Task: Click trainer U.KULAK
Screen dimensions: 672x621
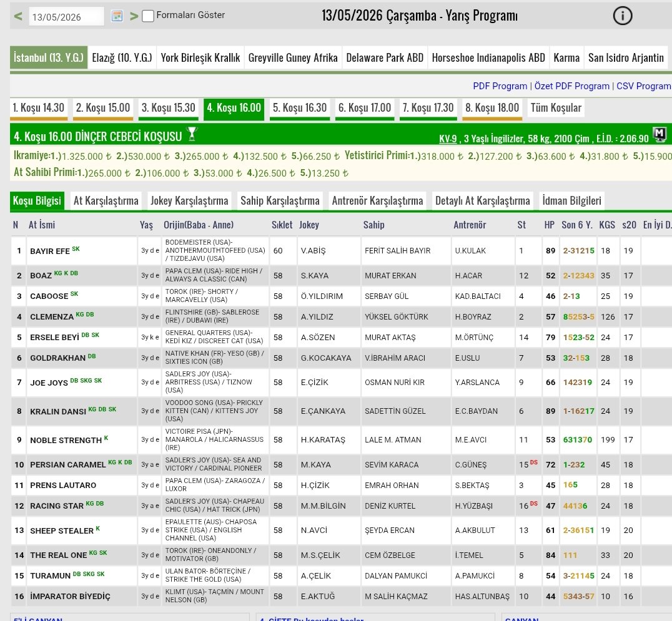Action: (x=470, y=250)
